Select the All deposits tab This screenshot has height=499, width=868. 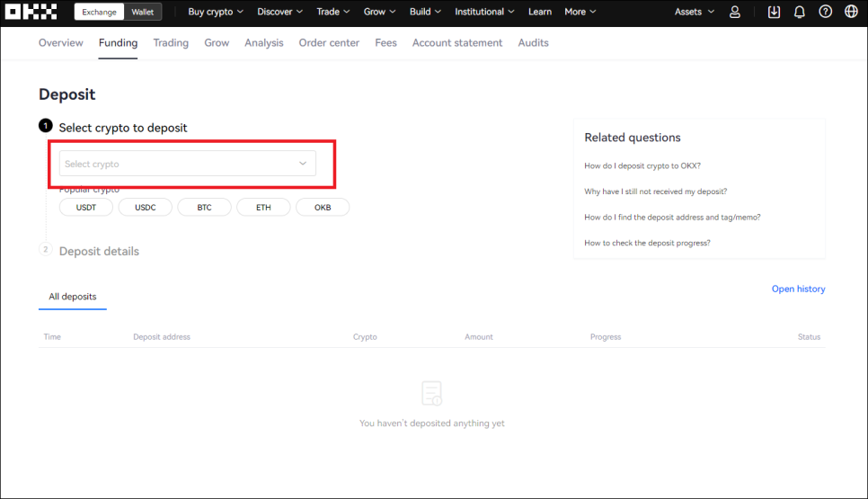[x=73, y=297]
